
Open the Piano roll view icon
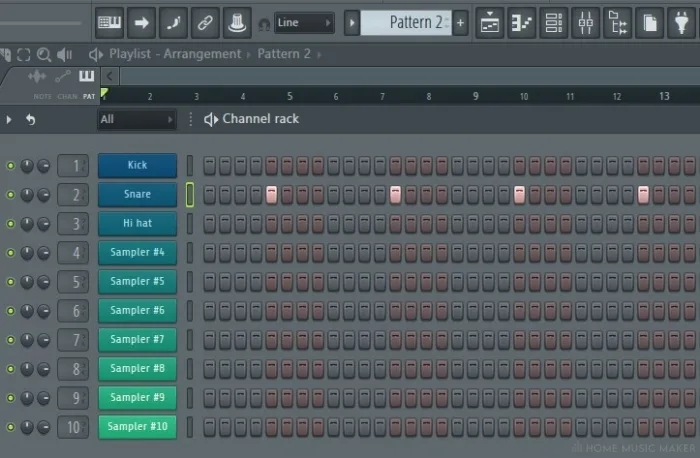pyautogui.click(x=522, y=22)
